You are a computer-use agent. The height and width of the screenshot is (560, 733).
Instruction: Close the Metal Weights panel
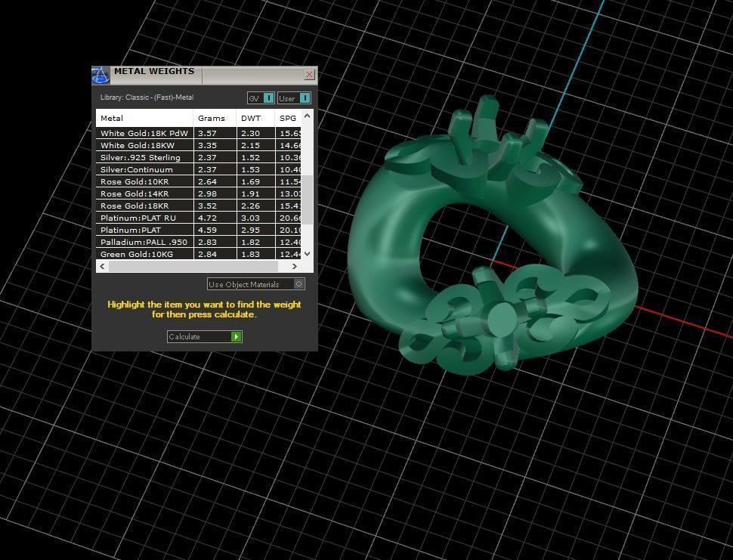coord(309,74)
